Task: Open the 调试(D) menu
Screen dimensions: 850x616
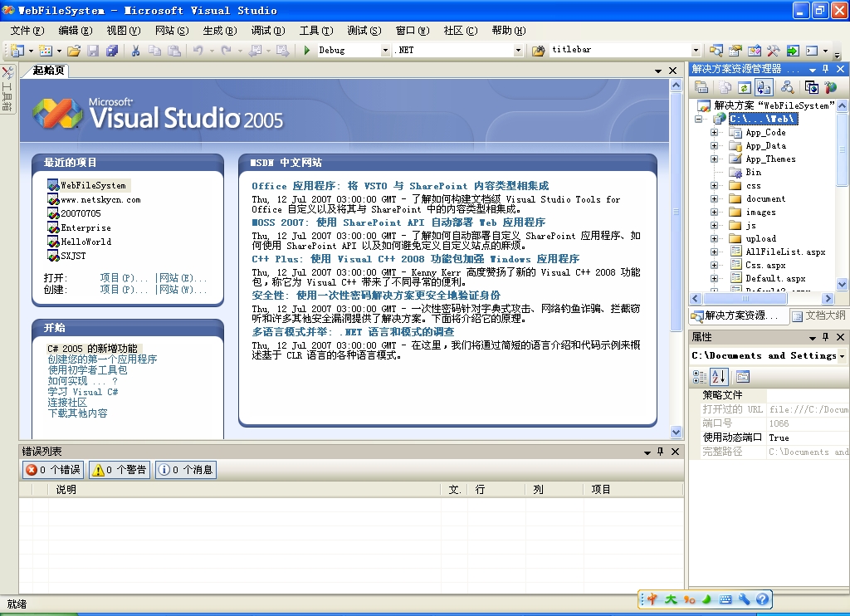Action: (x=268, y=31)
